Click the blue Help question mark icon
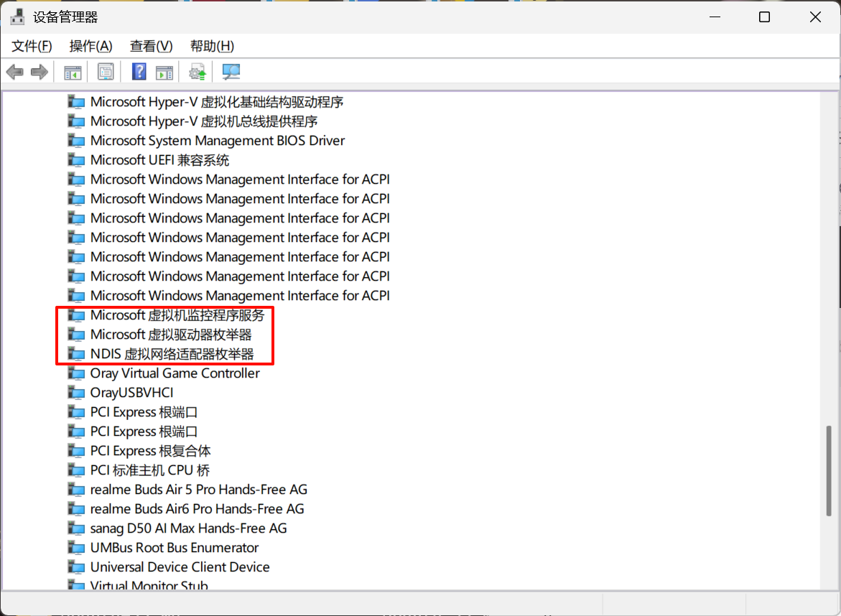This screenshot has height=616, width=841. 139,71
